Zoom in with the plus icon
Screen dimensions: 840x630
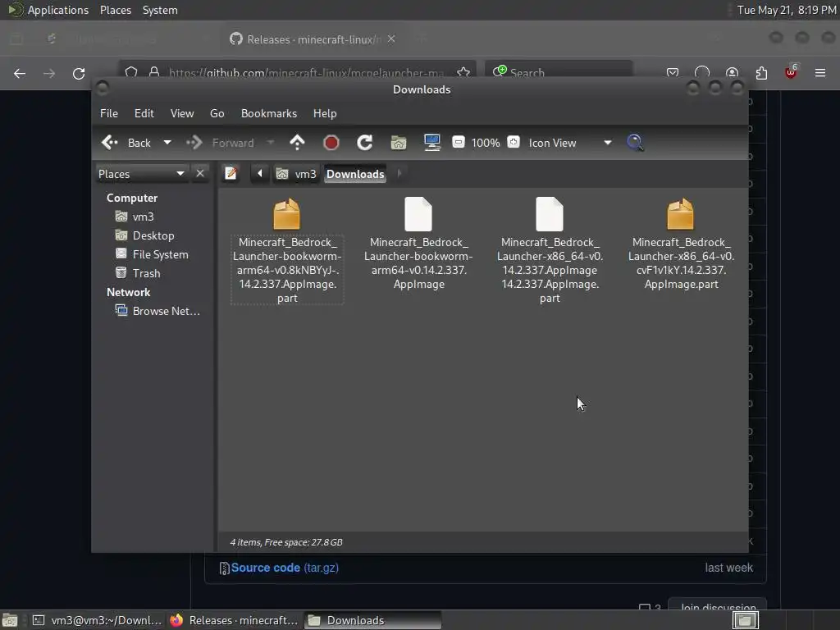pyautogui.click(x=514, y=142)
